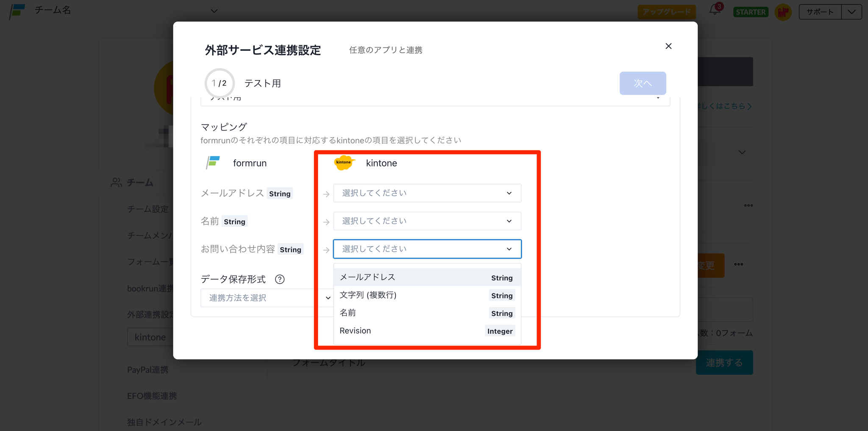Open kintone field dropdown for 名前
868x431 pixels.
pyautogui.click(x=427, y=221)
